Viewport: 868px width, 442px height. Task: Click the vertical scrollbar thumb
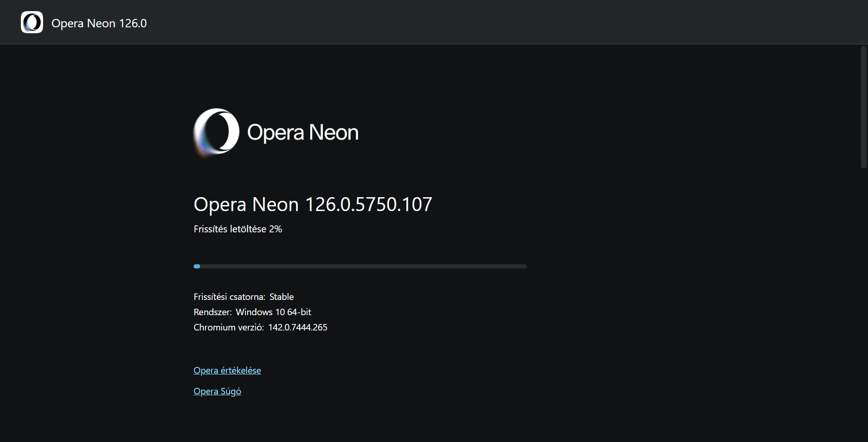click(x=863, y=106)
